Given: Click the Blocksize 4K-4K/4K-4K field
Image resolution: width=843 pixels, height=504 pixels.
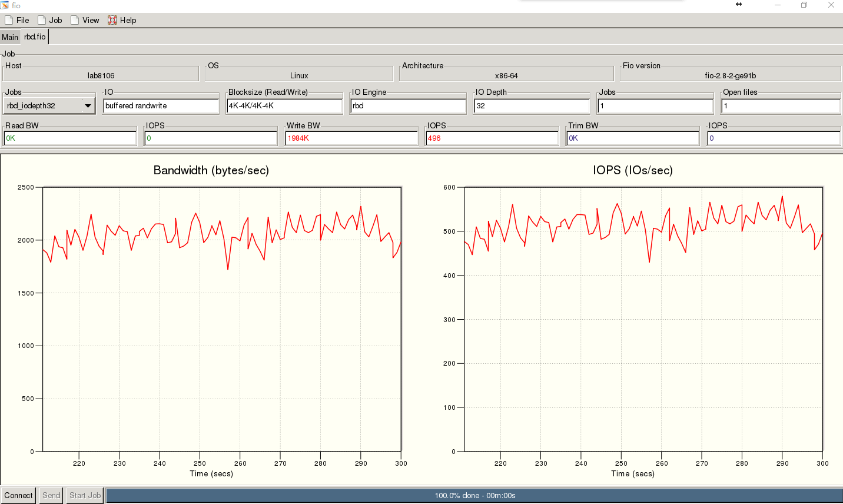Looking at the screenshot, I should pos(284,106).
